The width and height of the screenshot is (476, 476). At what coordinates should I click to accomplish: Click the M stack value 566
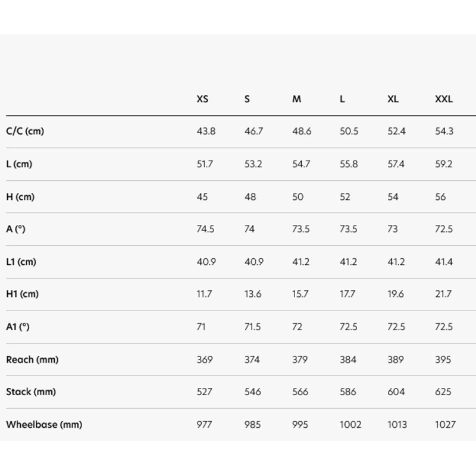click(300, 392)
